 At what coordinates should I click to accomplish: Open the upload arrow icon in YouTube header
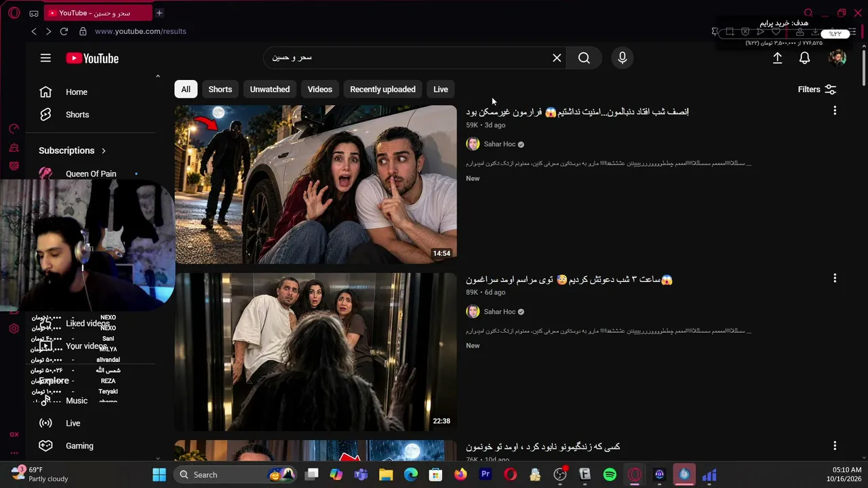click(778, 58)
